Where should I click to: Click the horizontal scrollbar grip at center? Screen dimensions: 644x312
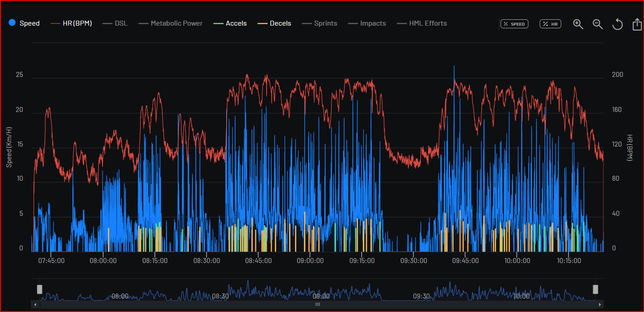coord(318,305)
